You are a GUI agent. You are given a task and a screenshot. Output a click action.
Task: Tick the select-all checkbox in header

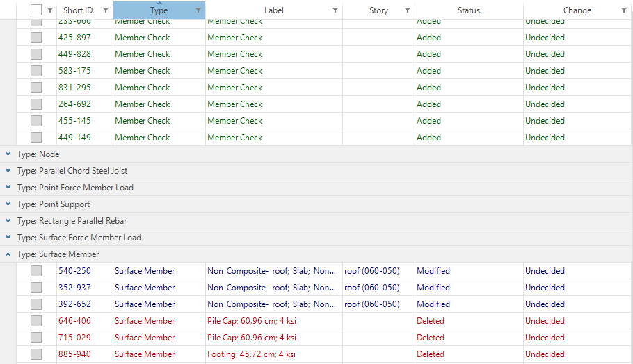click(36, 10)
